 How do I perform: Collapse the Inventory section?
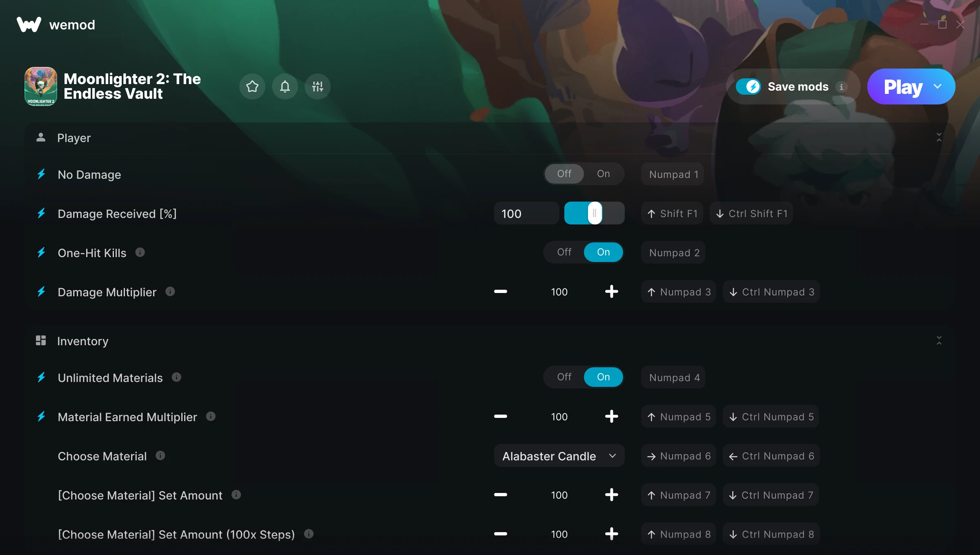pos(939,340)
